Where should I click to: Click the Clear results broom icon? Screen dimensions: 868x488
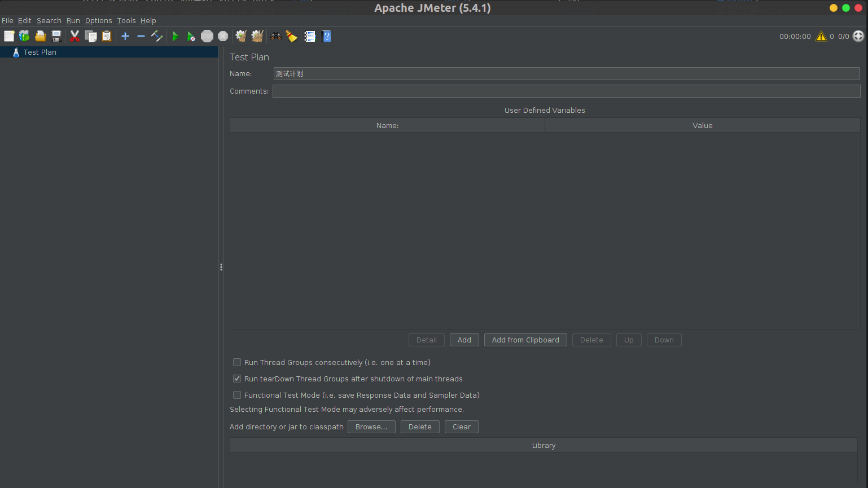(x=241, y=36)
